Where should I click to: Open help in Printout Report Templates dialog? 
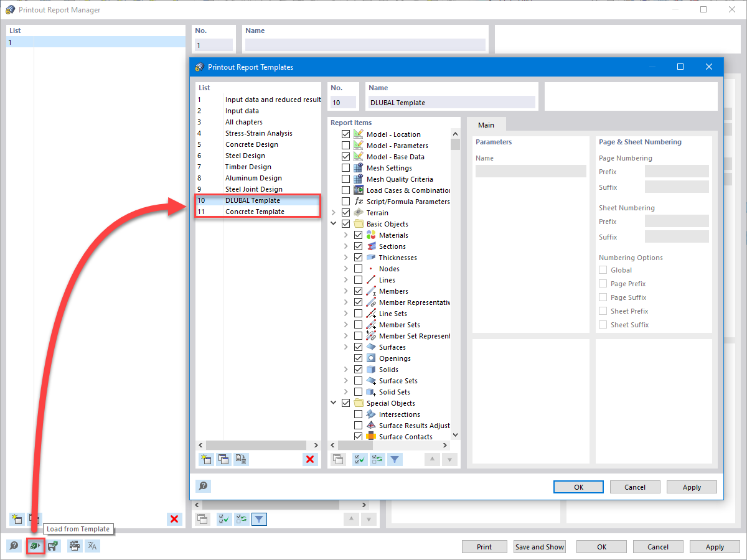point(203,487)
